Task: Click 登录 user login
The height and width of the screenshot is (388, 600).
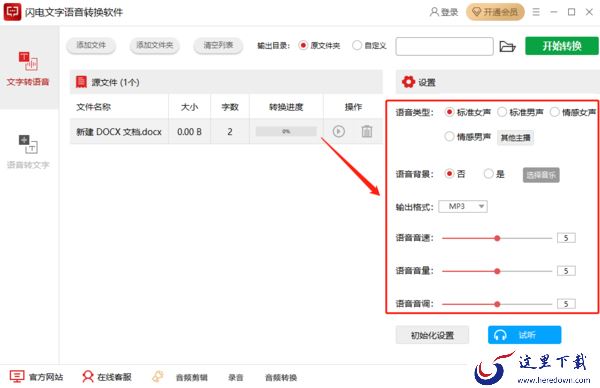Action: [x=444, y=12]
